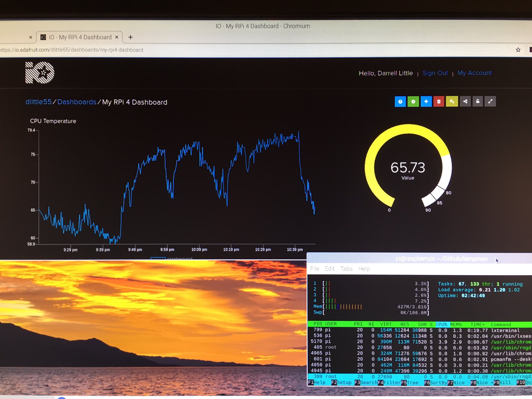Viewport: 532px width, 399px height.
Task: Open dashboard help via blue question icon
Action: [x=400, y=102]
